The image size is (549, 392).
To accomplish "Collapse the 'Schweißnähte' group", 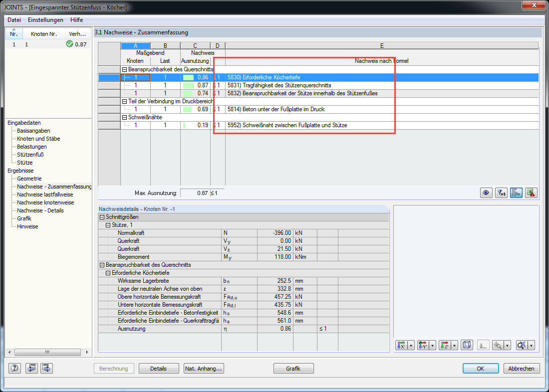I will coord(124,117).
